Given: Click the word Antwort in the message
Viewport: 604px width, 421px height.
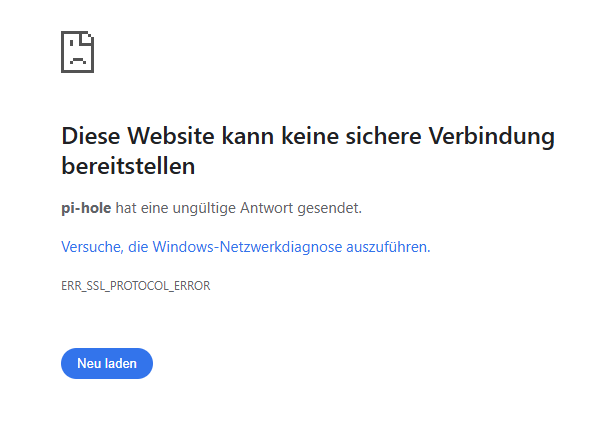Looking at the screenshot, I should tap(267, 208).
